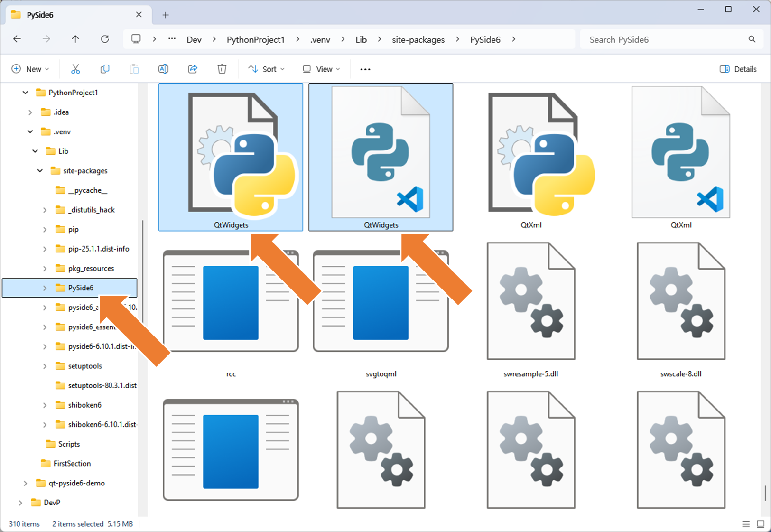
Task: Collapse the .venv tree node
Action: tap(30, 131)
